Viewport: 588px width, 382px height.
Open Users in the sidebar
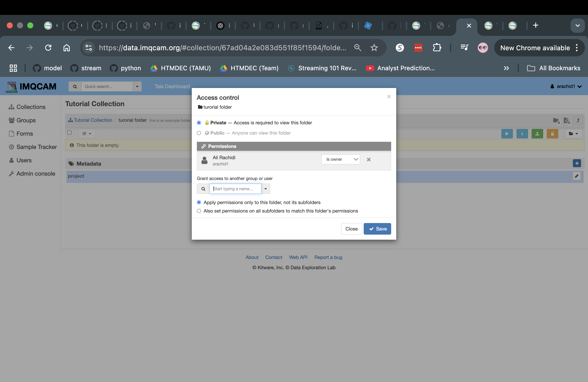[20, 160]
